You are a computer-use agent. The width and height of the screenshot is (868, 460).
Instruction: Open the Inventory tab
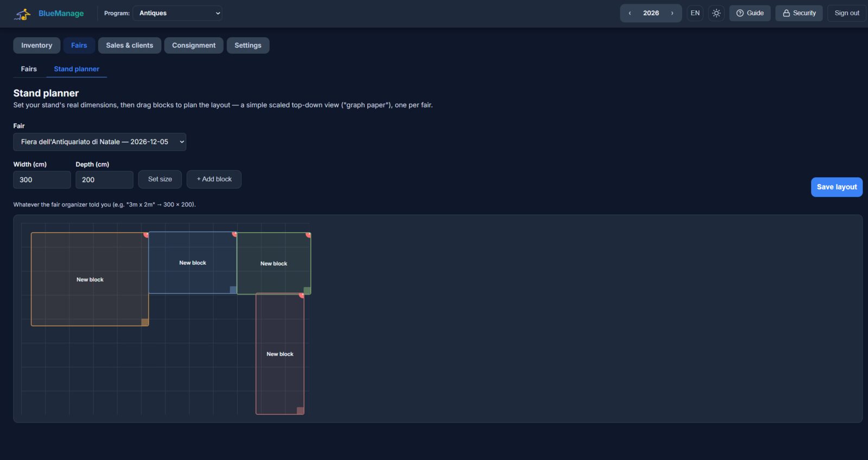pyautogui.click(x=37, y=46)
